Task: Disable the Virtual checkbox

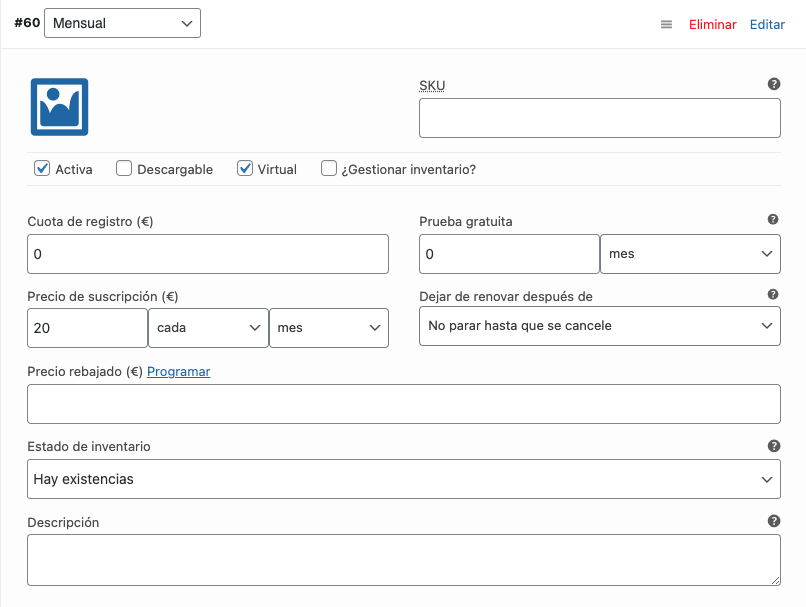Action: [245, 168]
